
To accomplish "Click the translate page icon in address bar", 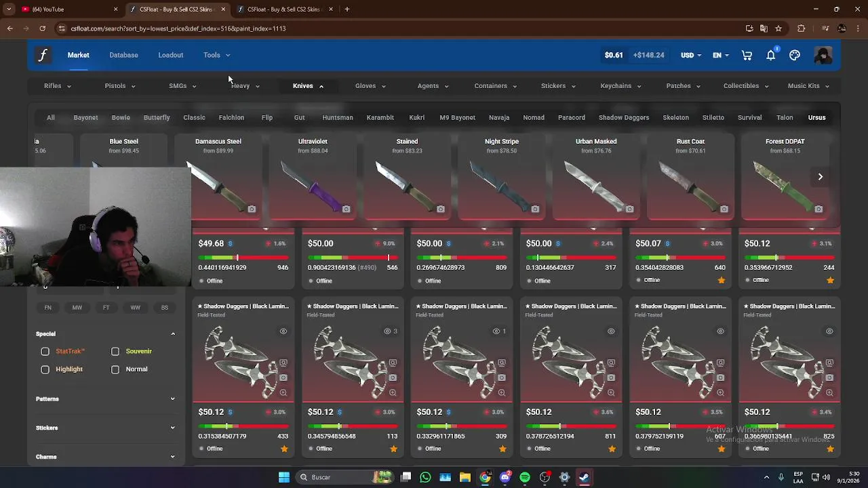I will [764, 28].
